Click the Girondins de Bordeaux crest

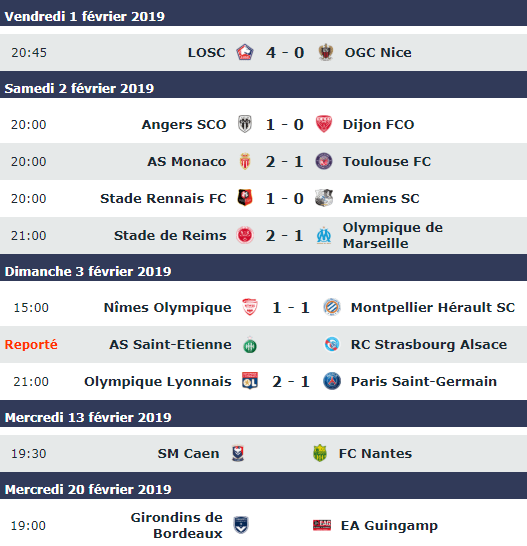(241, 525)
